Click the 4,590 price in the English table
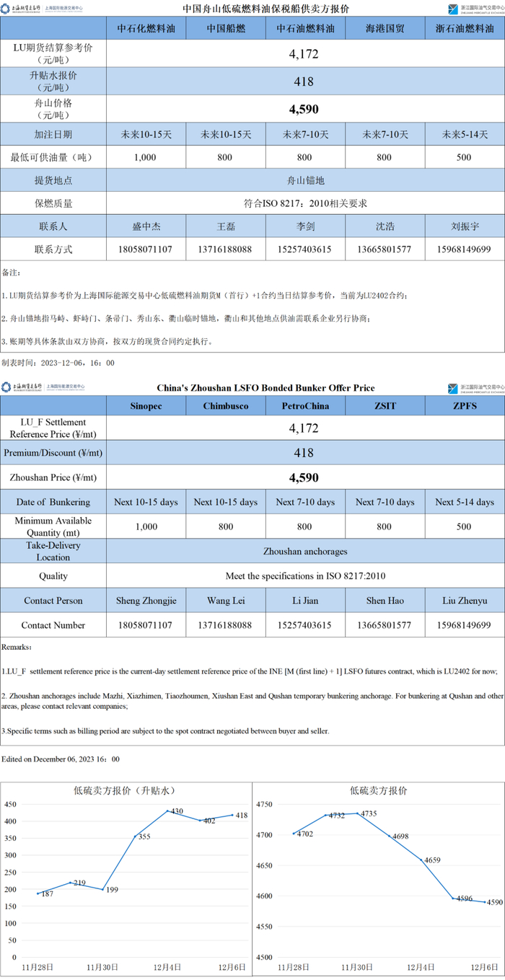Screen dimensions: 505x980 click(304, 477)
